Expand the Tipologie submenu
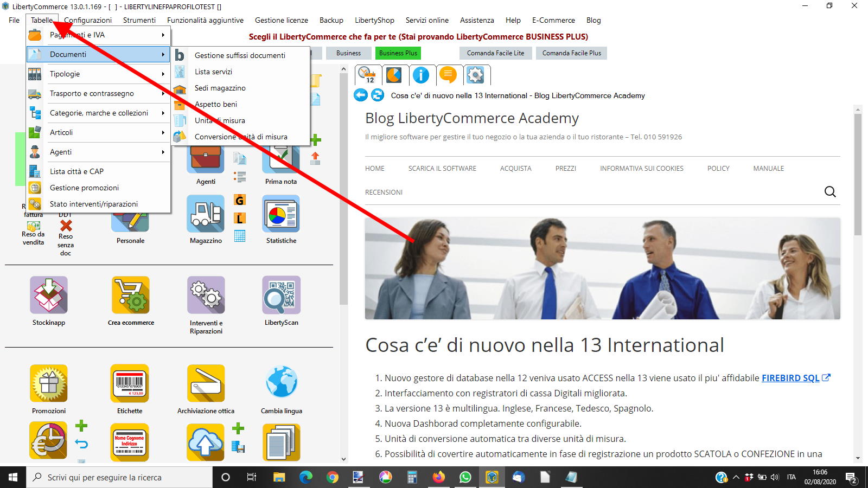Viewport: 868px width, 488px height. click(x=99, y=74)
